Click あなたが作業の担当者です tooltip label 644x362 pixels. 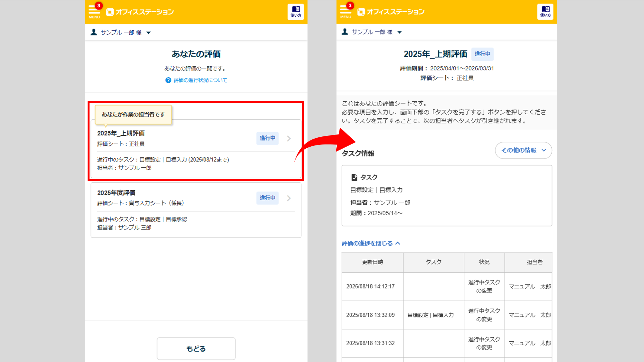(133, 114)
